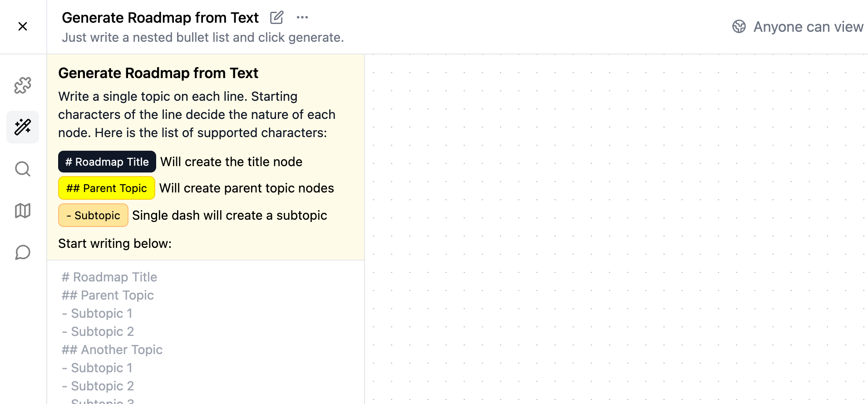Open the puzzle piece components panel
Image resolution: width=868 pixels, height=404 pixels.
[23, 85]
